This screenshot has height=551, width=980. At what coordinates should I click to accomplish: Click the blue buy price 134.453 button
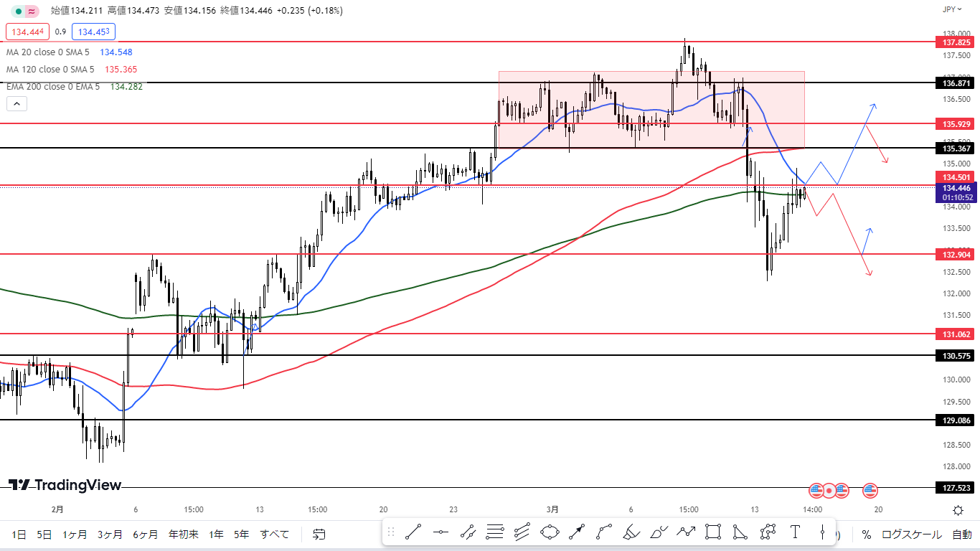click(x=93, y=32)
